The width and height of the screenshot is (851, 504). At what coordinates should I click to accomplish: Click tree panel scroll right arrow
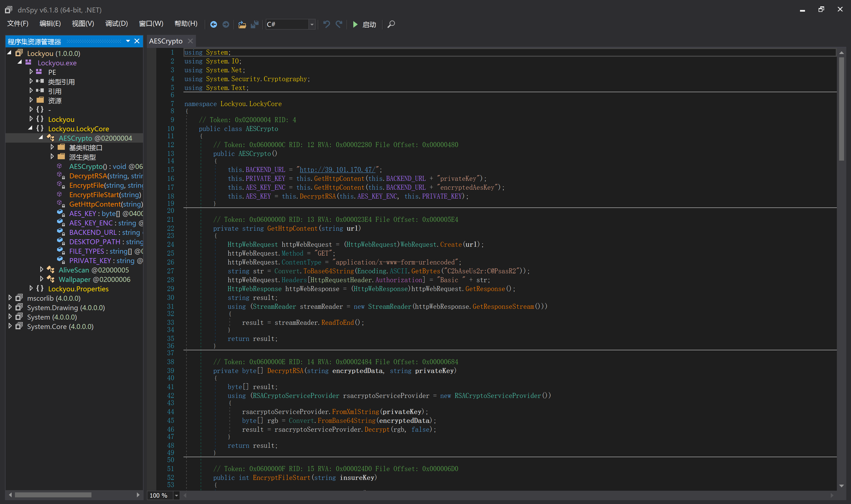(x=138, y=495)
